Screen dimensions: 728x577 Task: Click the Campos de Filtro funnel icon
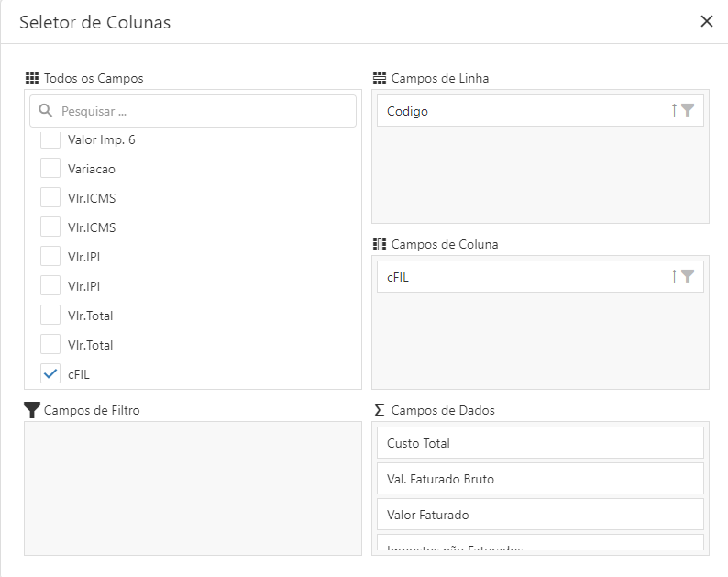pos(32,410)
